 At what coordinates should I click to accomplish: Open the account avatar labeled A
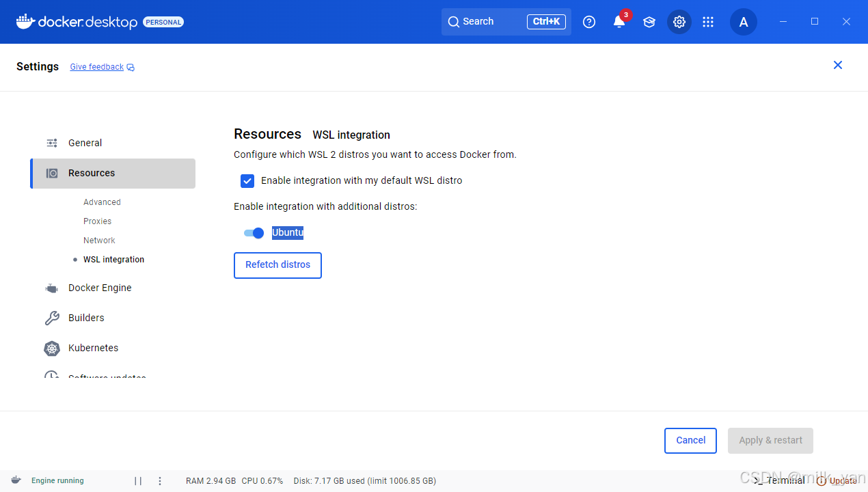(744, 22)
